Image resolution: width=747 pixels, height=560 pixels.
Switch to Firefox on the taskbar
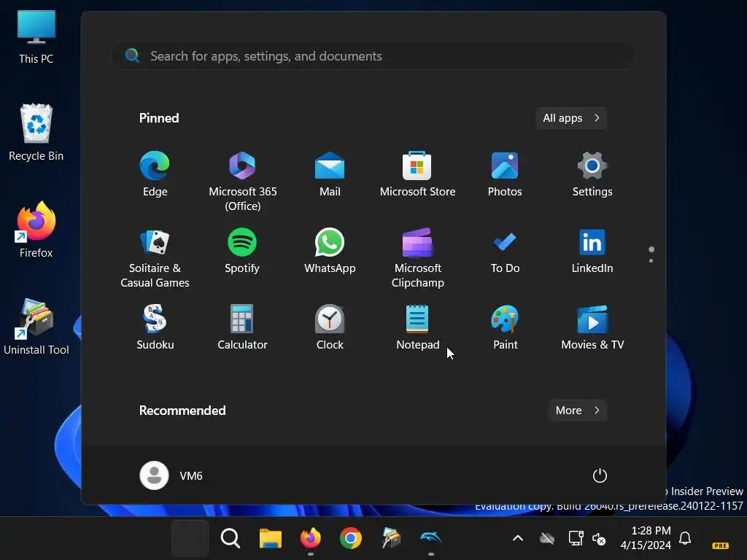click(311, 538)
